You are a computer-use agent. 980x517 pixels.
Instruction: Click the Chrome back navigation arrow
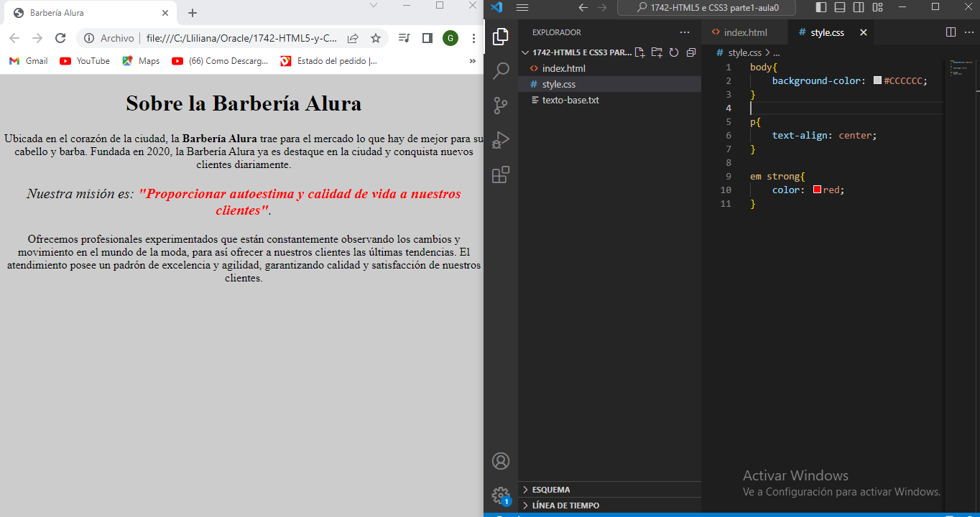14,38
